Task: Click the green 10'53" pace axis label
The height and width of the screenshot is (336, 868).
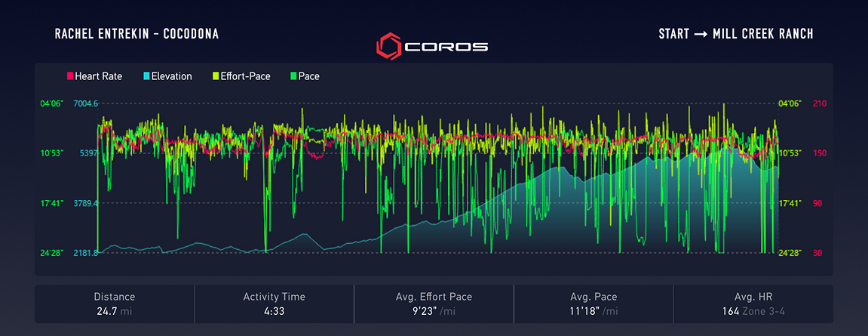Action: [52, 153]
